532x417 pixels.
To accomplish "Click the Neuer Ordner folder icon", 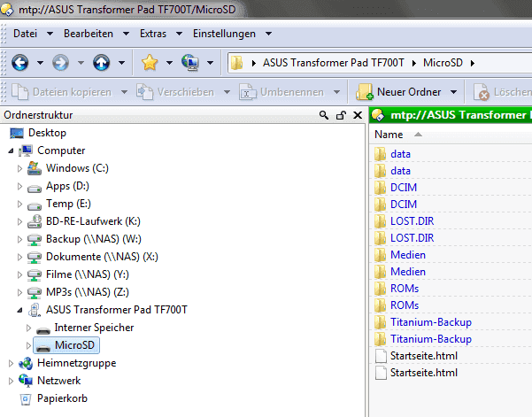I will [x=365, y=92].
